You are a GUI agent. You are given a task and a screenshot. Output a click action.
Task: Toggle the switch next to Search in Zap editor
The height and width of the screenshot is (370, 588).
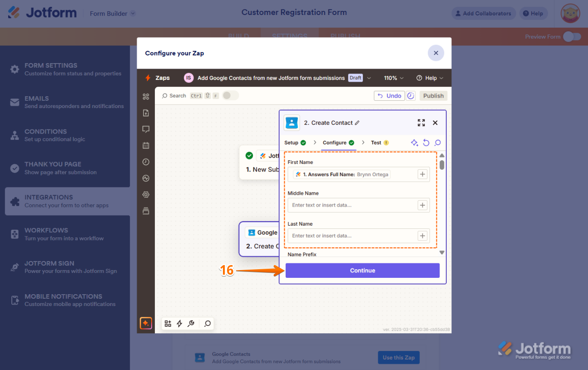(x=230, y=95)
